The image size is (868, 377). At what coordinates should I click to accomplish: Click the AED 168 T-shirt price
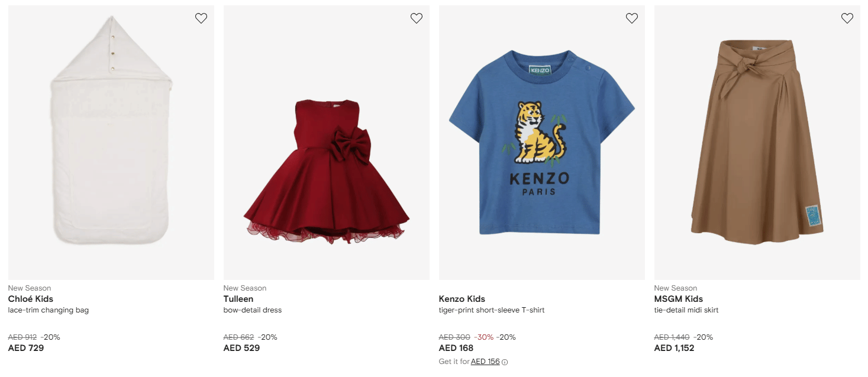(x=456, y=348)
